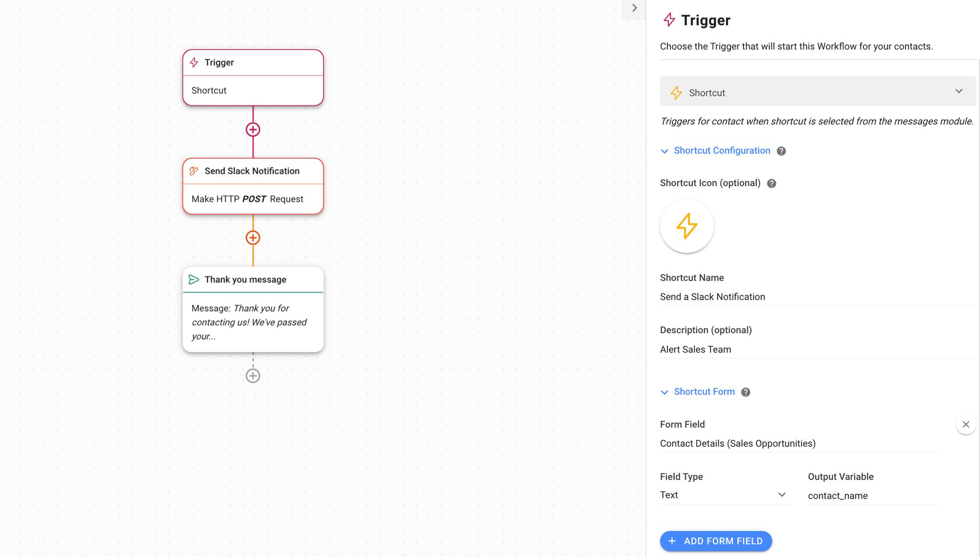Click the Shortcut Form help question mark
Viewport: 980px width, 557px height.
point(745,391)
